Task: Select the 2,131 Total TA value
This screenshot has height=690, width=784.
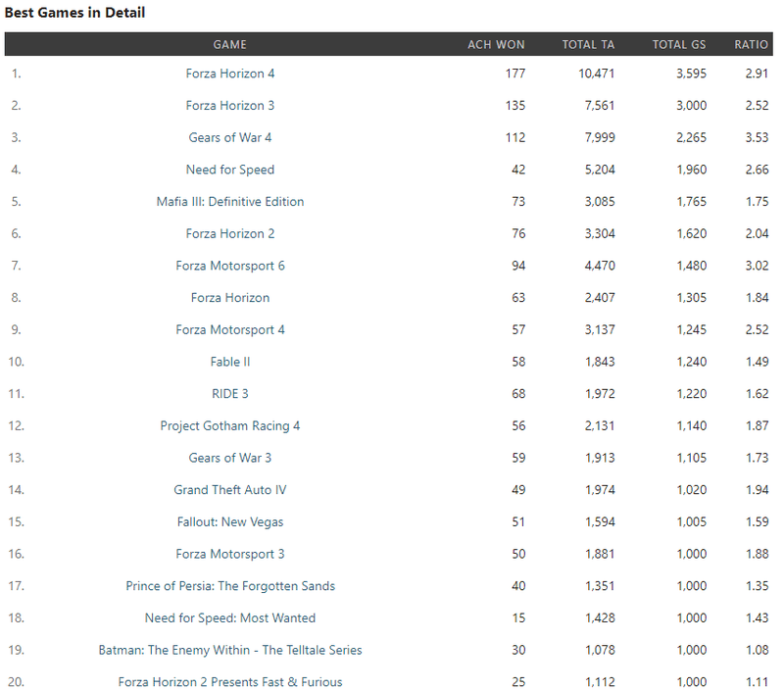Action: [600, 425]
